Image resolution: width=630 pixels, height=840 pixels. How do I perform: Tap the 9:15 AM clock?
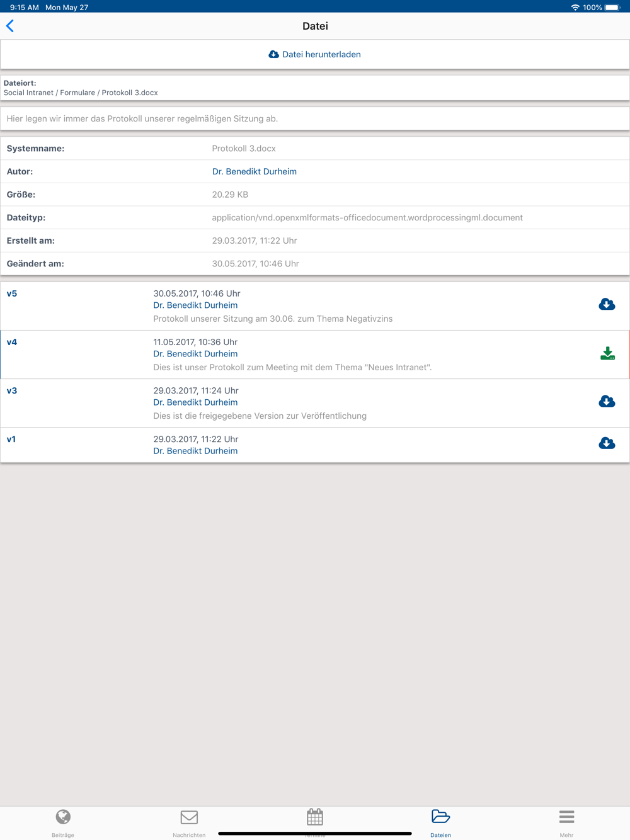pos(25,8)
